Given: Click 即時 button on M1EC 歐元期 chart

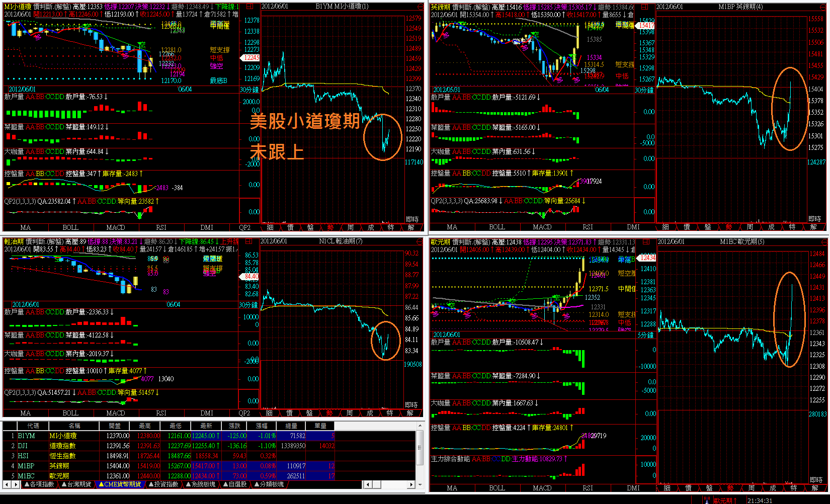Looking at the screenshot, I should coord(816,480).
